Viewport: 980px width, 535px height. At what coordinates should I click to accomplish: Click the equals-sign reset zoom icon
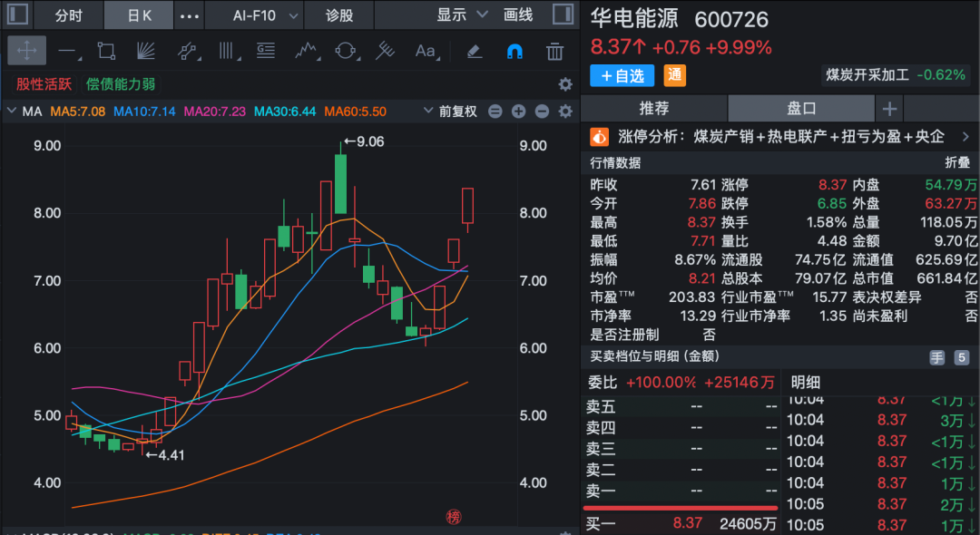coord(495,112)
